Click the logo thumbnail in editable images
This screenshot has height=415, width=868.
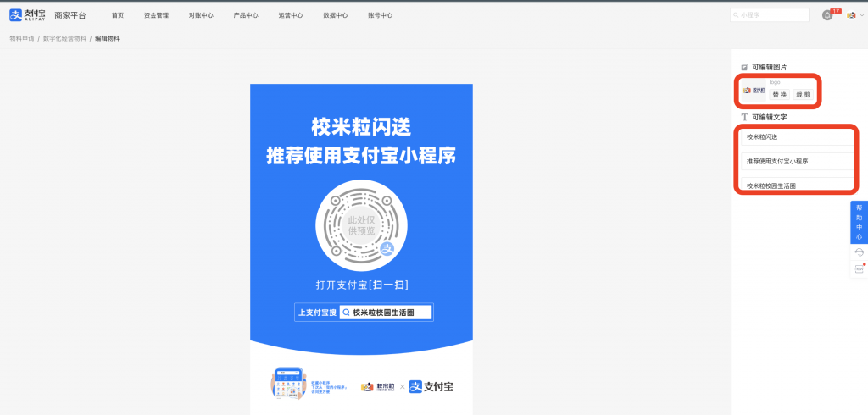754,90
